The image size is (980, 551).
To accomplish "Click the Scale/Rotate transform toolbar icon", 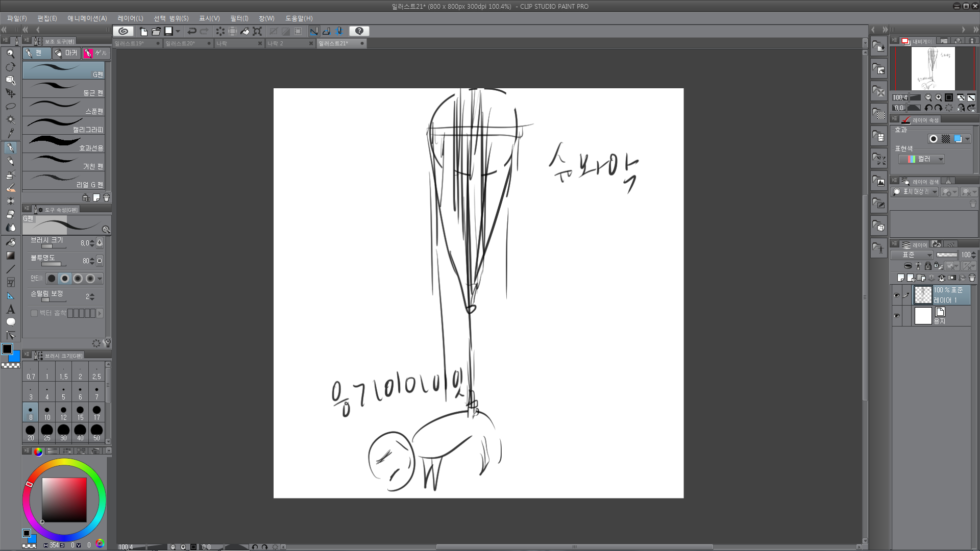I will pyautogui.click(x=257, y=31).
